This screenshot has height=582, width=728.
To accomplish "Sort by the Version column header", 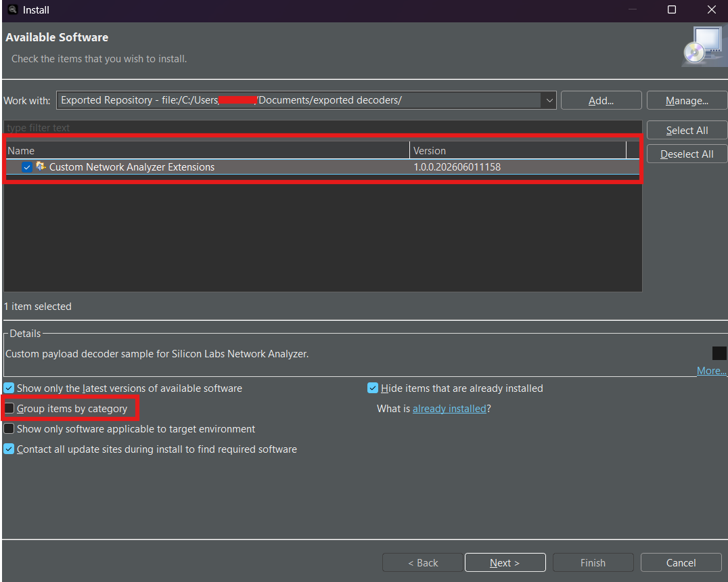I will 518,150.
